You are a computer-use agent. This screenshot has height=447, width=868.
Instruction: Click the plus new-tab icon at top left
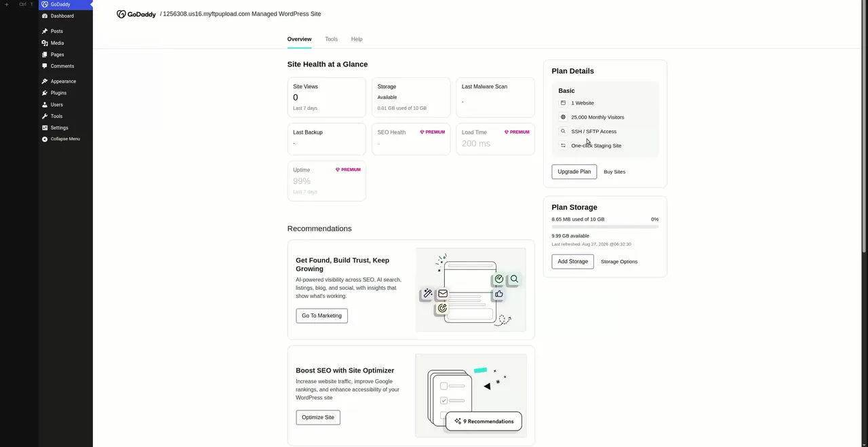pyautogui.click(x=7, y=4)
